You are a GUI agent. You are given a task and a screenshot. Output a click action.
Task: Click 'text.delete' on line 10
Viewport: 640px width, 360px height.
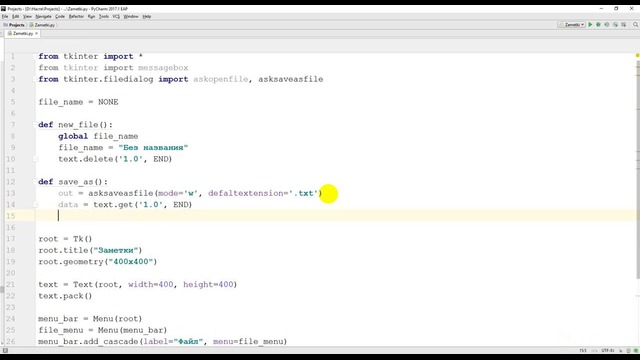pos(86,159)
